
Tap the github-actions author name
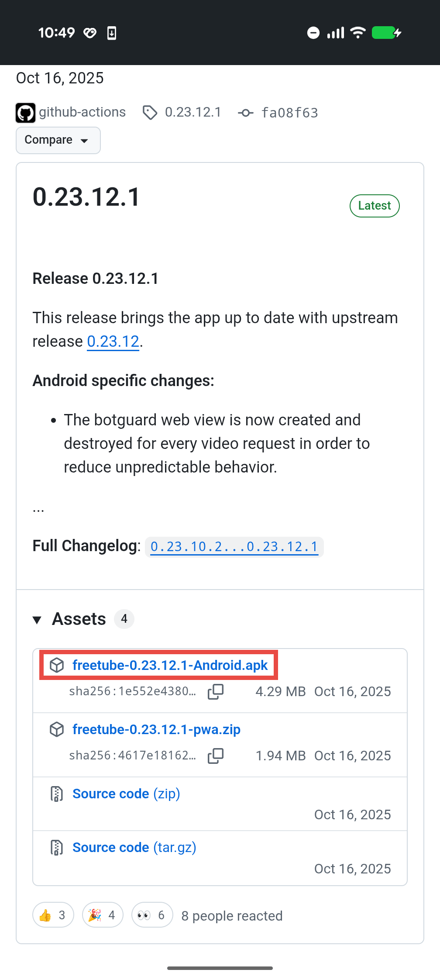click(x=82, y=112)
